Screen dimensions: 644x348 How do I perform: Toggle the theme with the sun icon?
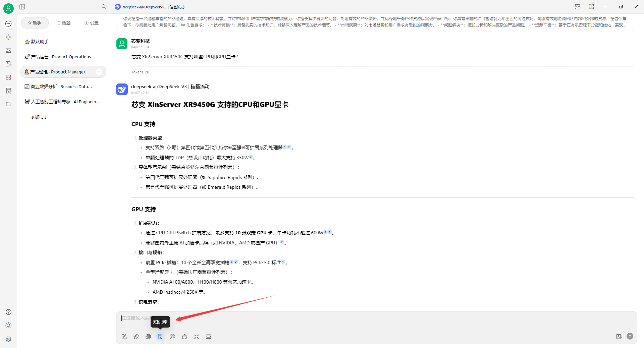9,325
